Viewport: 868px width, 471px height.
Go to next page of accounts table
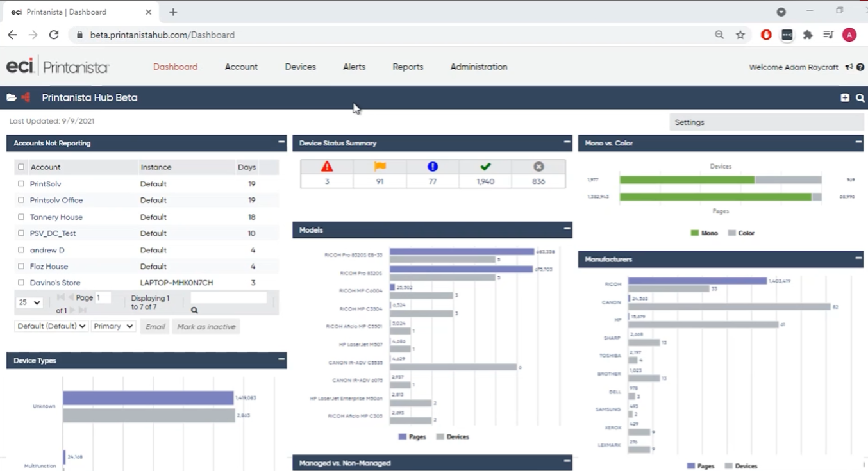(72, 310)
